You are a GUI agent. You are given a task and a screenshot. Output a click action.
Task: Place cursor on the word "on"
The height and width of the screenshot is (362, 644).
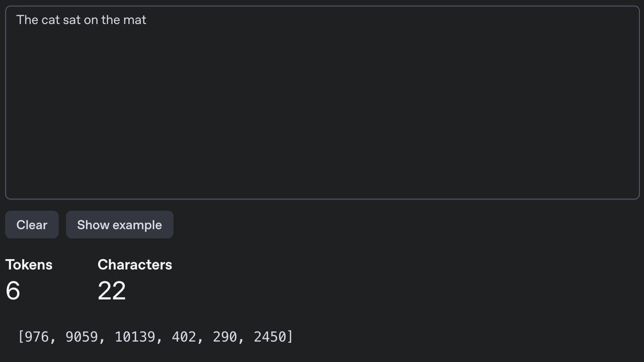(91, 20)
